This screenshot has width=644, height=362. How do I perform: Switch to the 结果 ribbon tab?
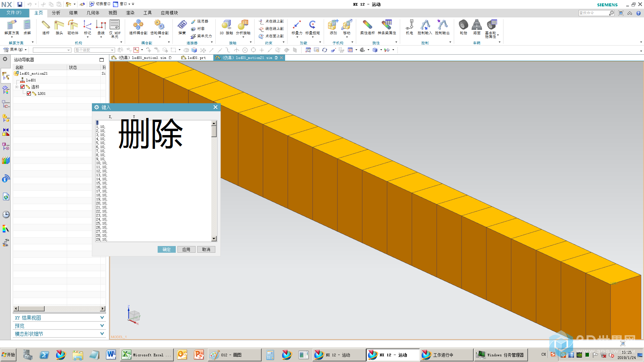[x=73, y=13]
